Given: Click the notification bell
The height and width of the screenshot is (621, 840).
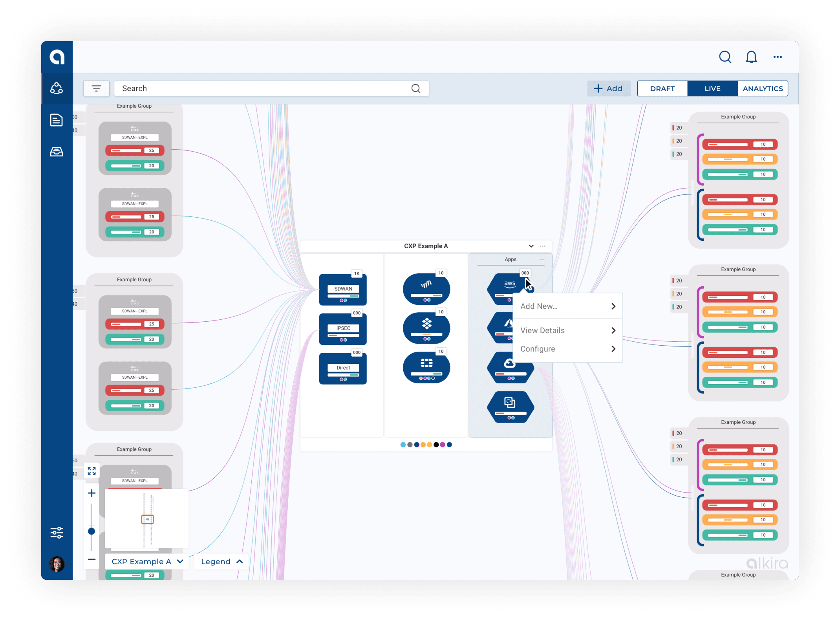Looking at the screenshot, I should pyautogui.click(x=751, y=57).
